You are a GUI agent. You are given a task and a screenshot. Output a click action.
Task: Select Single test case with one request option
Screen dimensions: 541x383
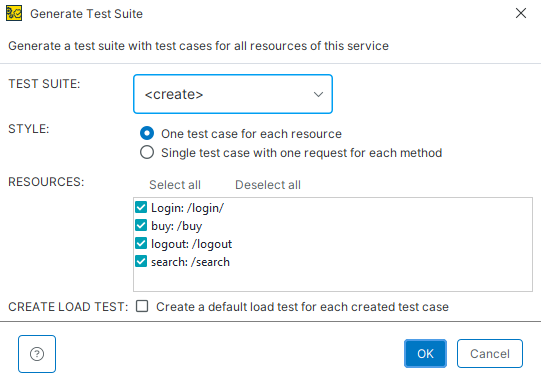pyautogui.click(x=147, y=152)
